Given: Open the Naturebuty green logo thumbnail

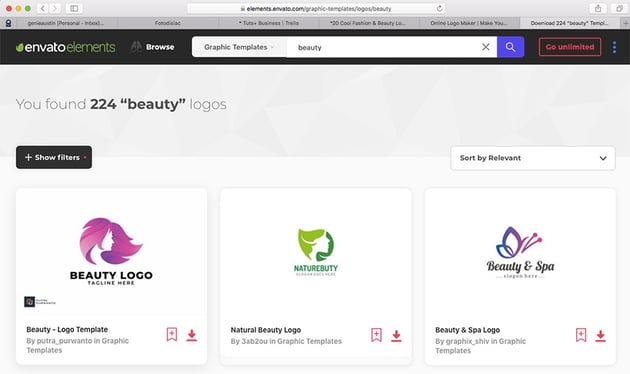Looking at the screenshot, I should [x=316, y=252].
